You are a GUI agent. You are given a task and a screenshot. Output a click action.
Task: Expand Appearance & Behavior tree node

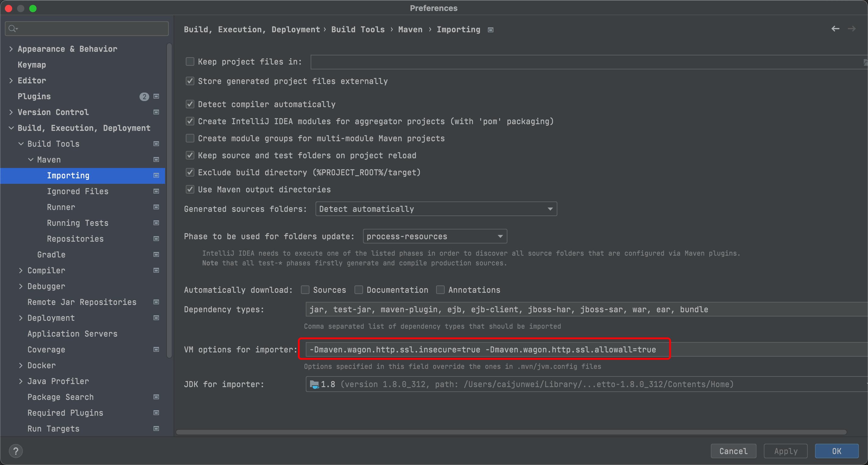click(11, 49)
